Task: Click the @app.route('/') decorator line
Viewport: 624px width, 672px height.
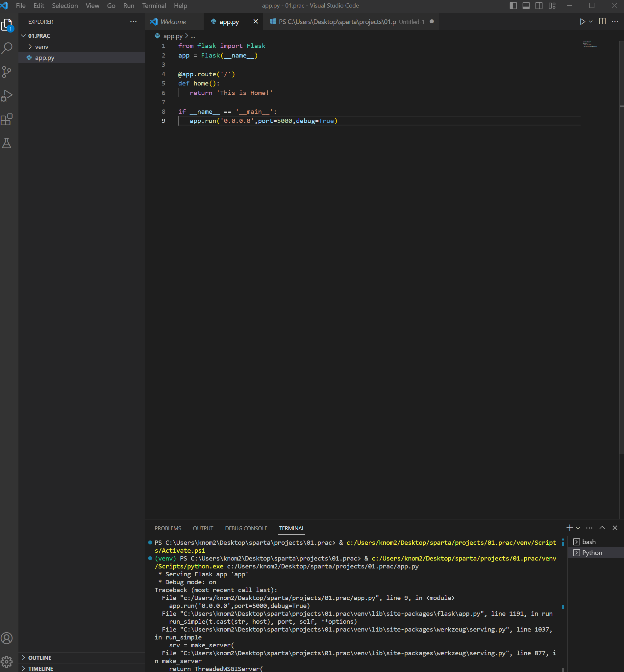Action: click(x=207, y=74)
